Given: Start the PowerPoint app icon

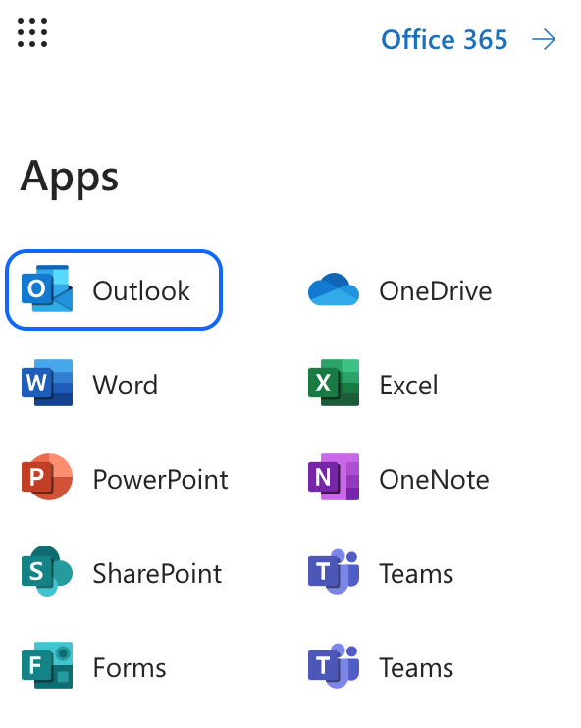Looking at the screenshot, I should click(x=47, y=477).
